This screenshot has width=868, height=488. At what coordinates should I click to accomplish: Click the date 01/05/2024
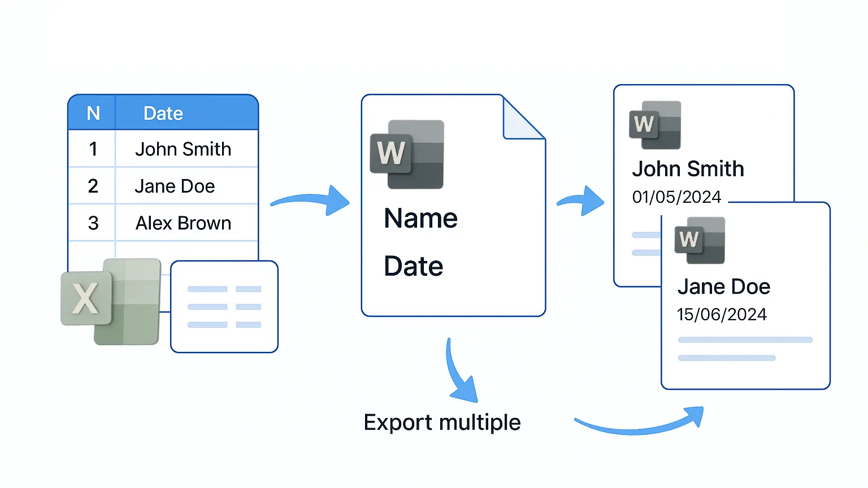676,197
